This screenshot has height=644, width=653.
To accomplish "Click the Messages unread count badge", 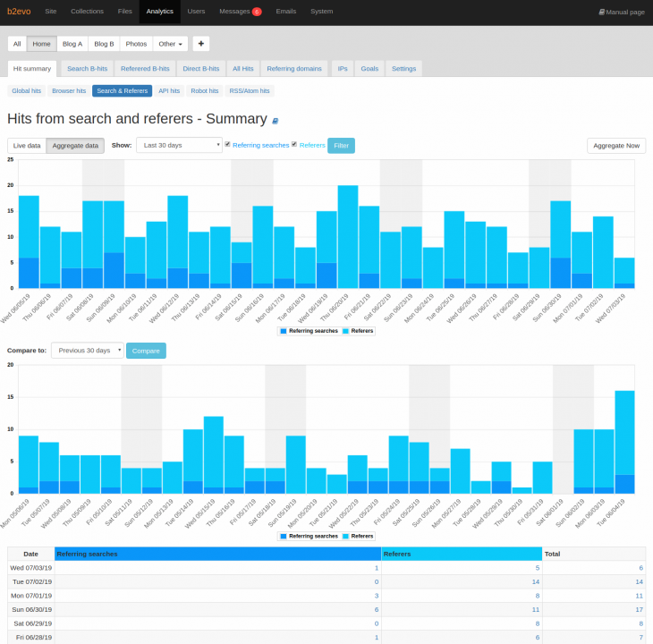I will point(257,12).
